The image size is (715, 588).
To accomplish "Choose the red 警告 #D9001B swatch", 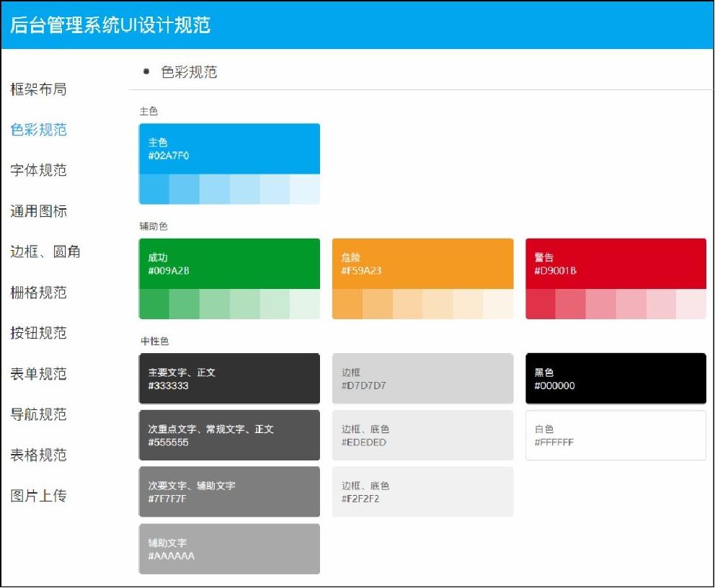I will 616,264.
